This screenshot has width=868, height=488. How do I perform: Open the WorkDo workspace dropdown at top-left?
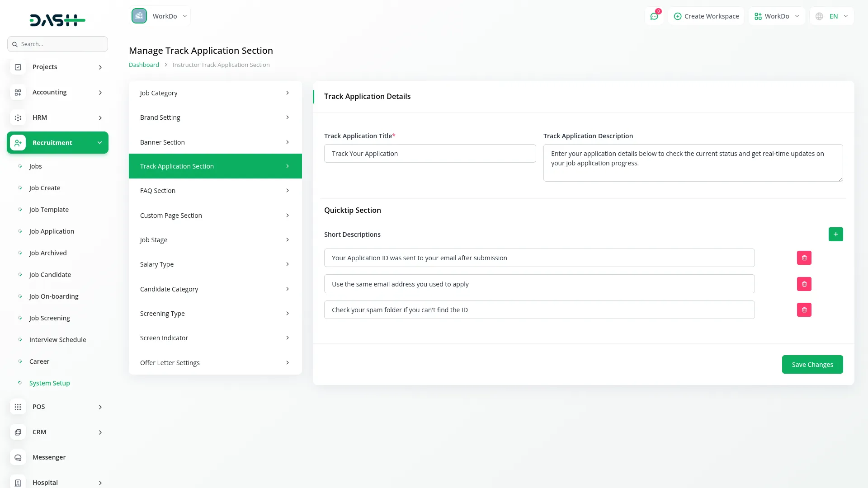click(160, 16)
